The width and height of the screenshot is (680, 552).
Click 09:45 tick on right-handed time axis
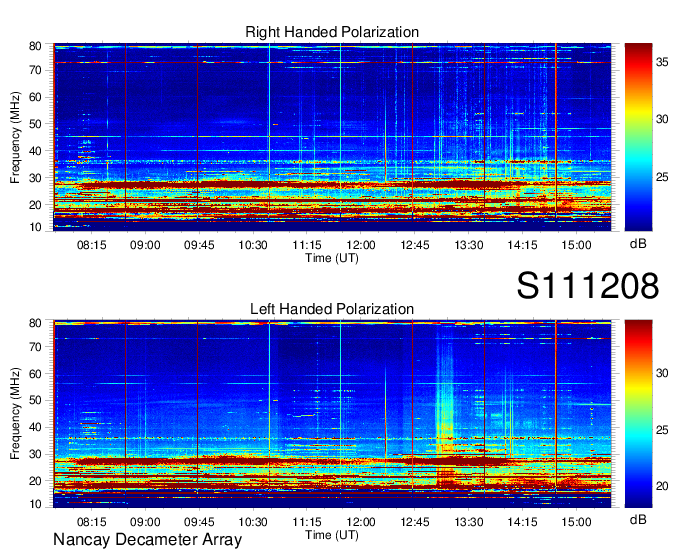[x=199, y=245]
